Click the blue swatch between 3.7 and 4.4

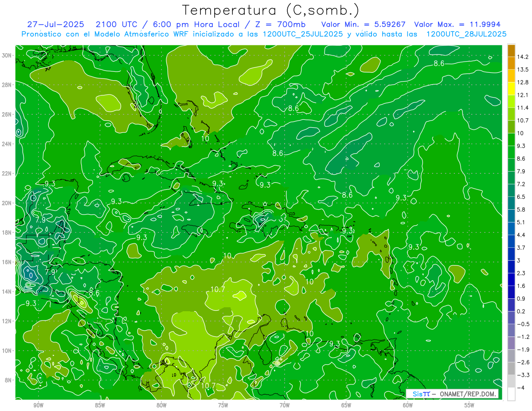coord(511,241)
